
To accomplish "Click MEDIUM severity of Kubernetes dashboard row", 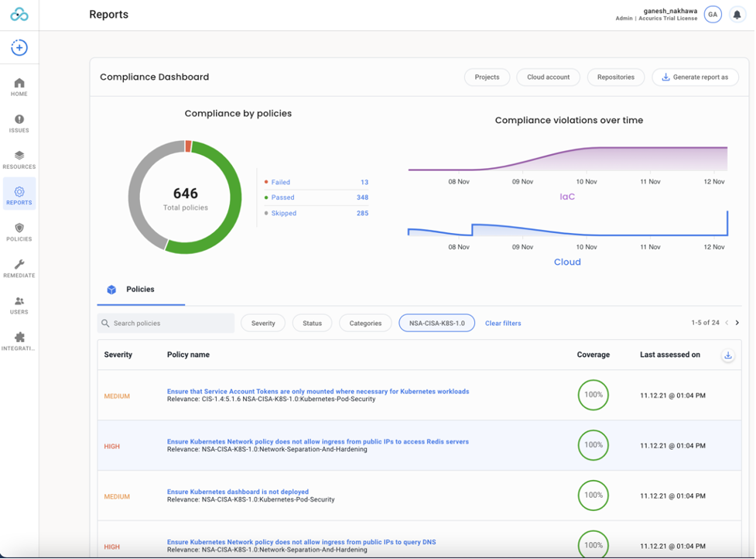I will pos(117,497).
